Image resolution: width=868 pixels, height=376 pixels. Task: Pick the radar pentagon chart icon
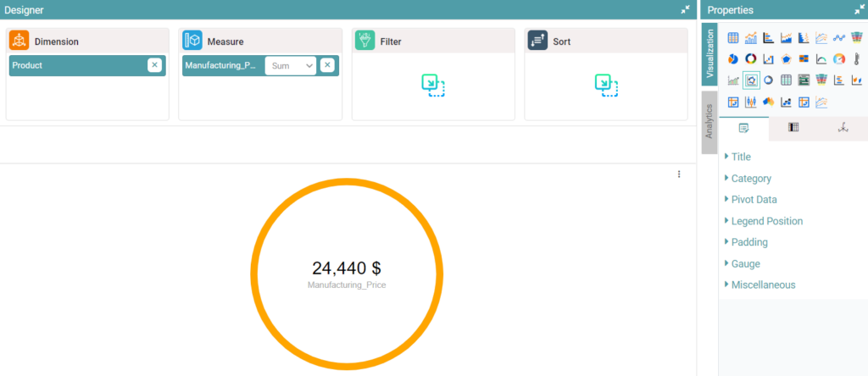786,58
